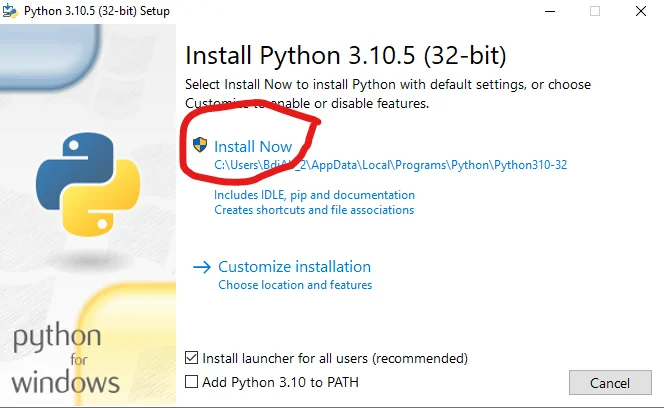Uncheck Install launcher for all users checkbox
The height and width of the screenshot is (408, 664).
192,358
